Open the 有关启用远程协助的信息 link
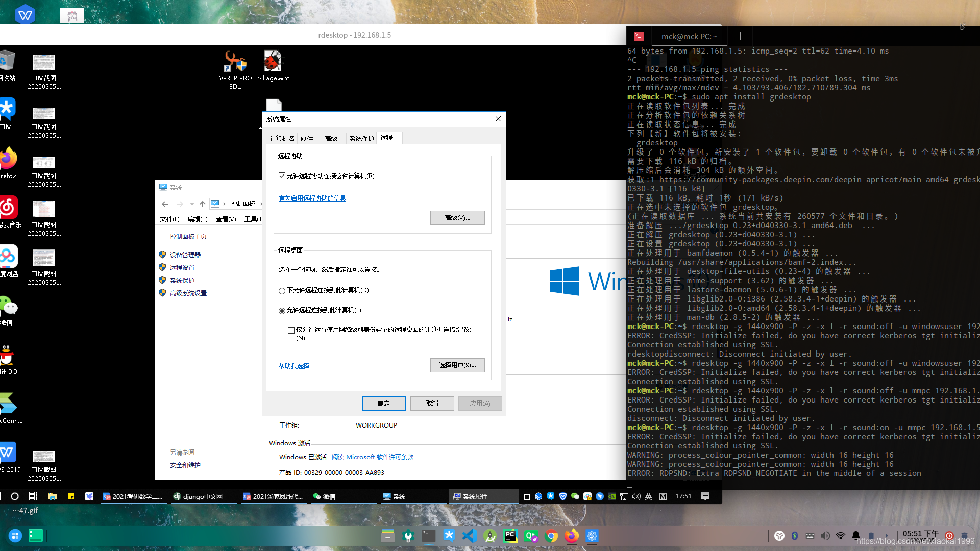The image size is (980, 551). tap(312, 198)
